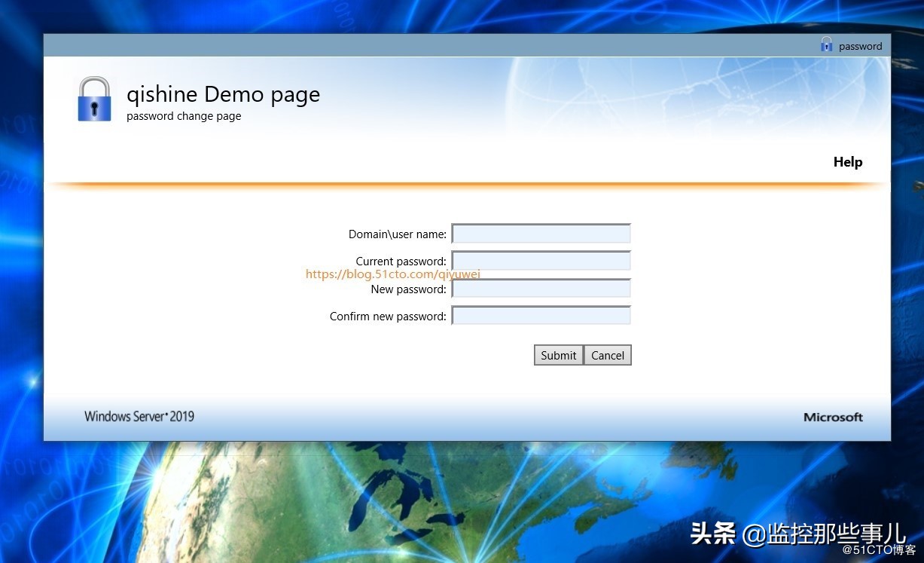Screen dimensions: 924x563
Task: Click the Microsoft logo in the footer
Action: coord(833,417)
